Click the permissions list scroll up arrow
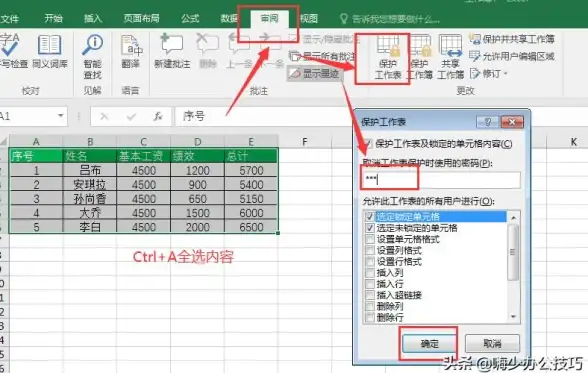This screenshot has width=588, height=373. pyautogui.click(x=513, y=217)
